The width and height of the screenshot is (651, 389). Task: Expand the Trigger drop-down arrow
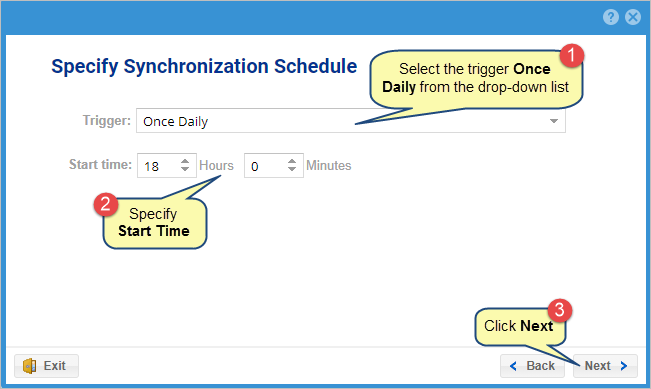coord(553,121)
